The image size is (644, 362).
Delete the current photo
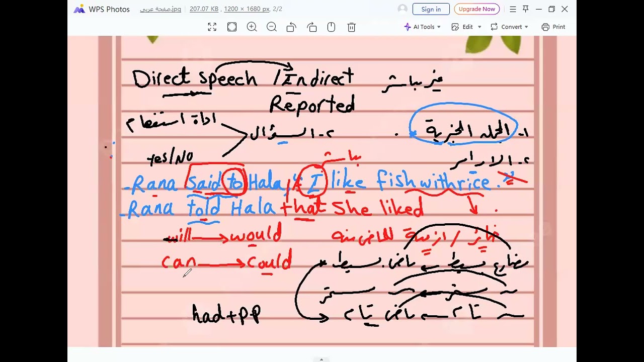point(351,27)
